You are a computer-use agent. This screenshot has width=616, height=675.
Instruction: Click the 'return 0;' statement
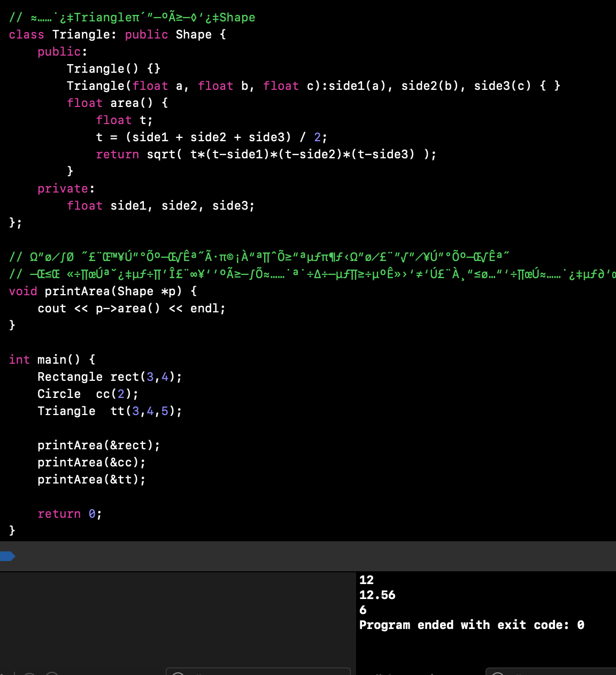[70, 514]
